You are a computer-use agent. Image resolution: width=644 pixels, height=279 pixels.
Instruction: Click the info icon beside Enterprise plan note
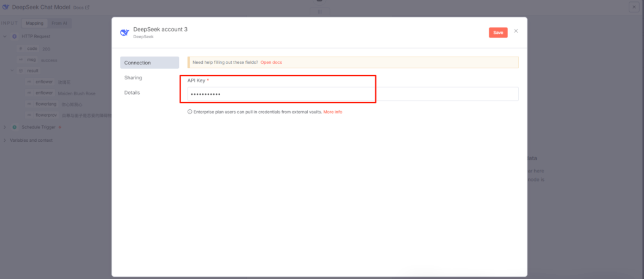190,112
